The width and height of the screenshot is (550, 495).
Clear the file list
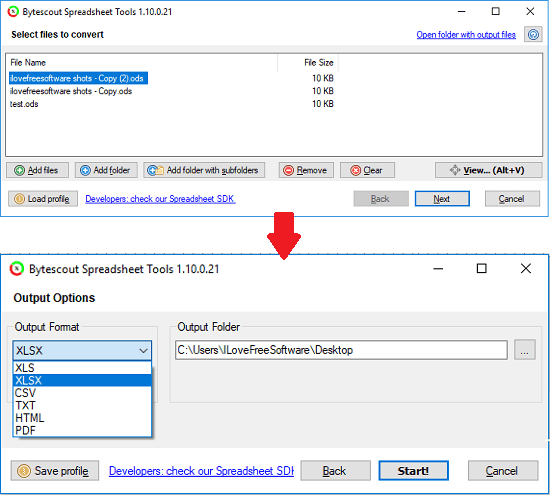[367, 170]
